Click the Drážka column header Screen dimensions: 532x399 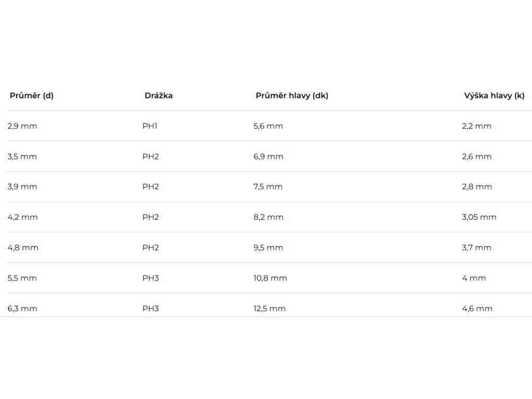(x=158, y=96)
